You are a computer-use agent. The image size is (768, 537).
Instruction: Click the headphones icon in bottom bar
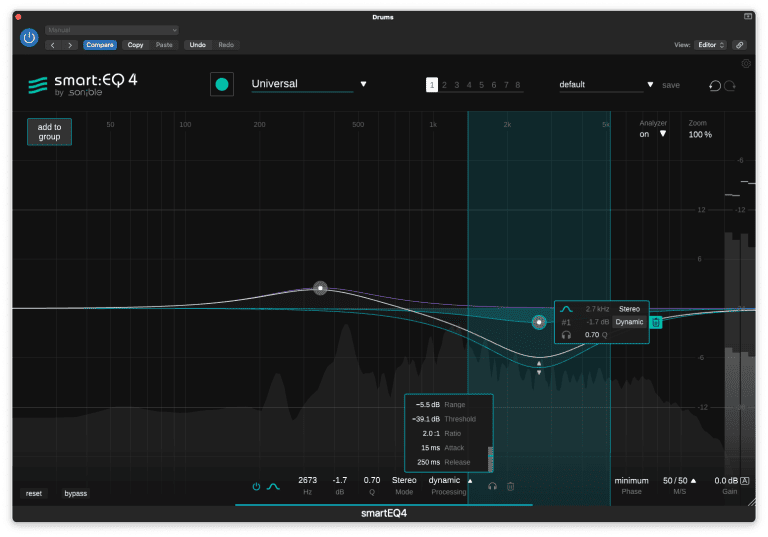pos(493,487)
